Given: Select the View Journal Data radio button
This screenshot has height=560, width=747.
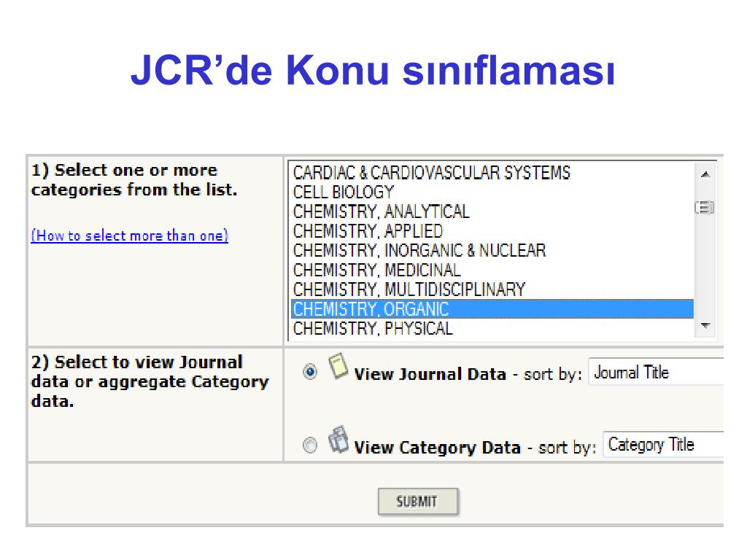Looking at the screenshot, I should tap(310, 371).
